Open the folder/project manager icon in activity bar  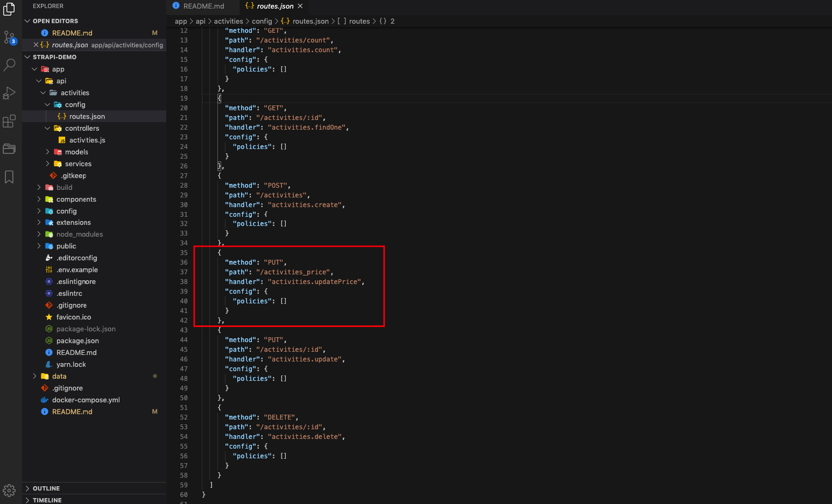pos(9,149)
